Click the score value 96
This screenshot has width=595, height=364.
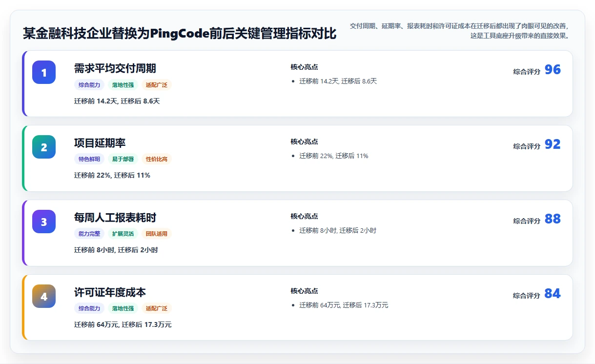[x=553, y=70]
